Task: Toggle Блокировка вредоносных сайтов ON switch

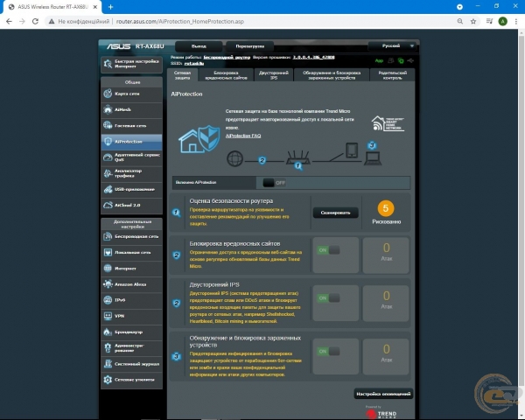Action: pyautogui.click(x=328, y=250)
